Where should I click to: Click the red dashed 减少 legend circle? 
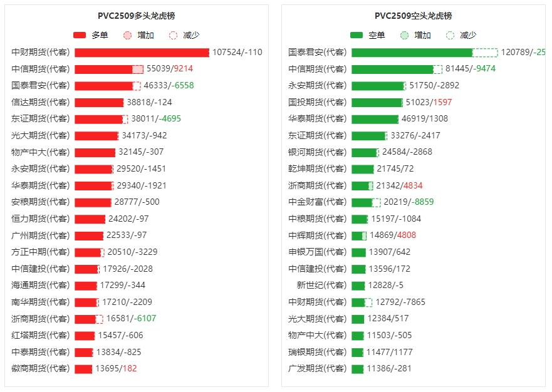coord(174,36)
